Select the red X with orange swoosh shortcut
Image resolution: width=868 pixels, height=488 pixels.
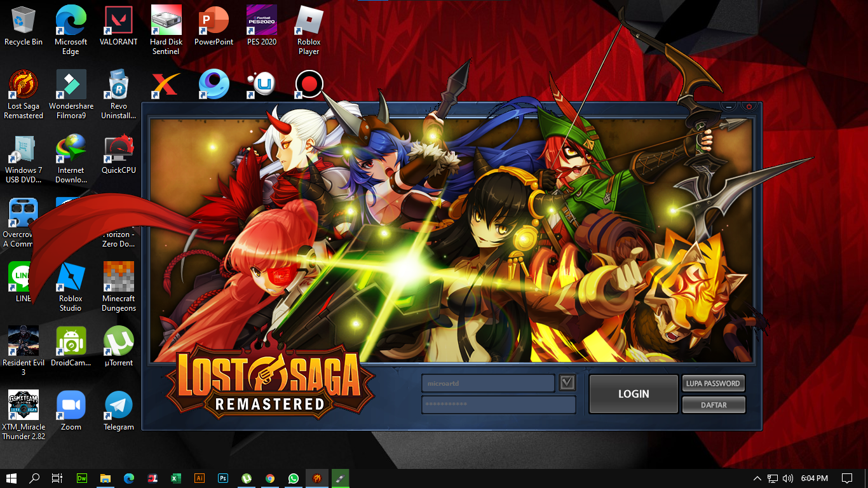(x=166, y=85)
